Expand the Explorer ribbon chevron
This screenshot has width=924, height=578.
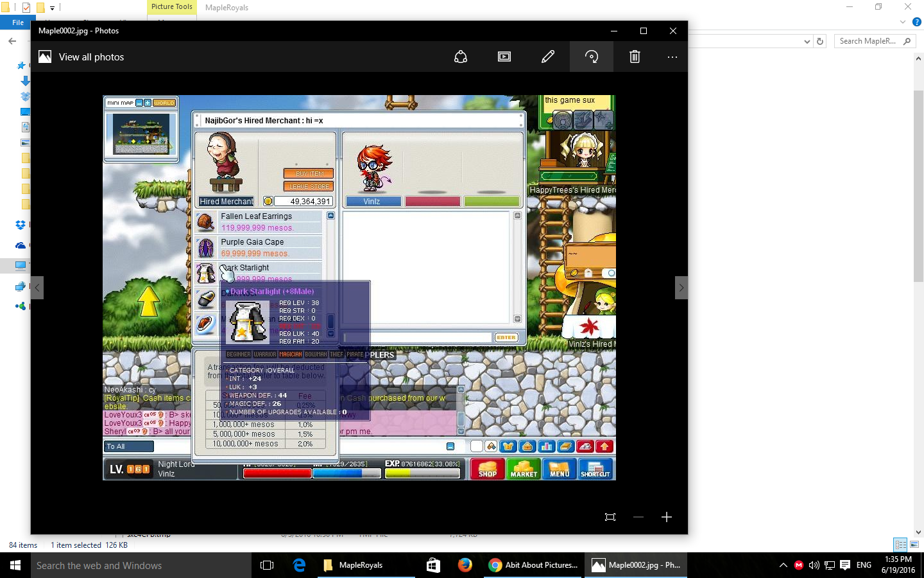pyautogui.click(x=903, y=22)
